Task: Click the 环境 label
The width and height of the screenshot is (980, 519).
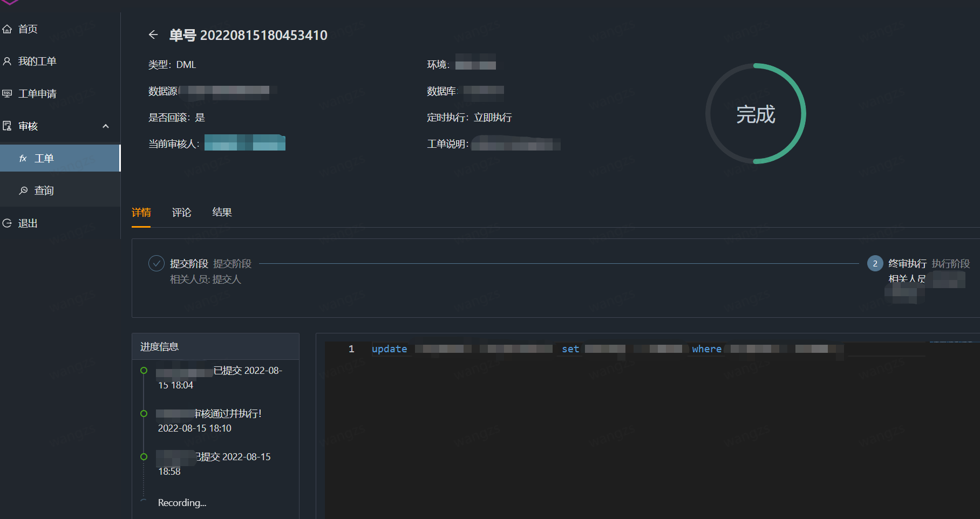Action: coord(438,65)
